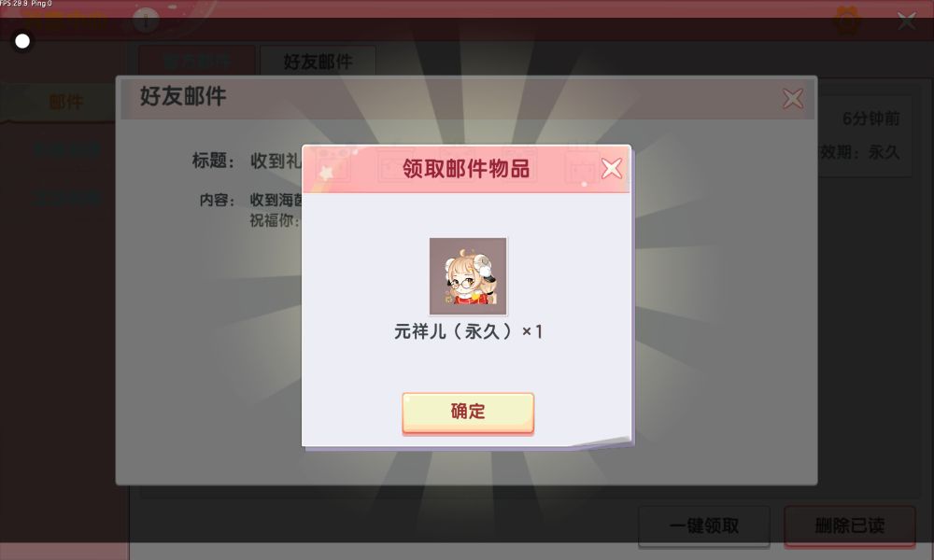Click the 领取邮件物品 dialog title
Image resolution: width=934 pixels, height=560 pixels.
pos(466,168)
